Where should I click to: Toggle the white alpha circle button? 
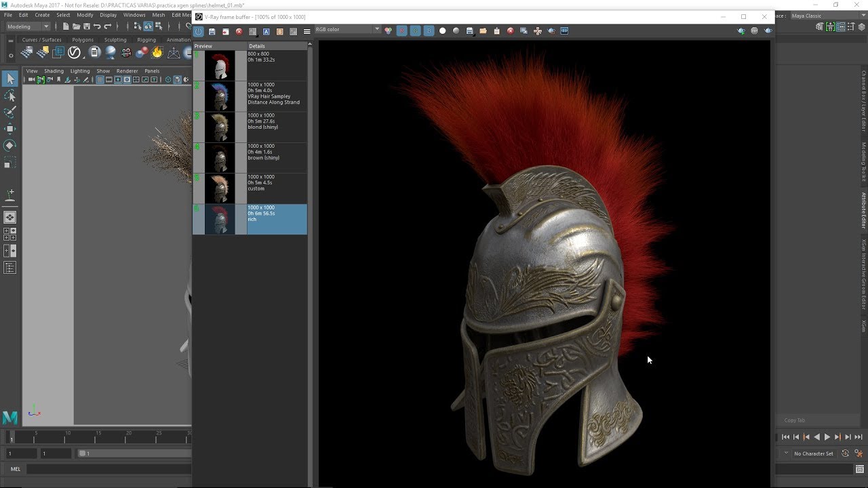click(x=442, y=31)
